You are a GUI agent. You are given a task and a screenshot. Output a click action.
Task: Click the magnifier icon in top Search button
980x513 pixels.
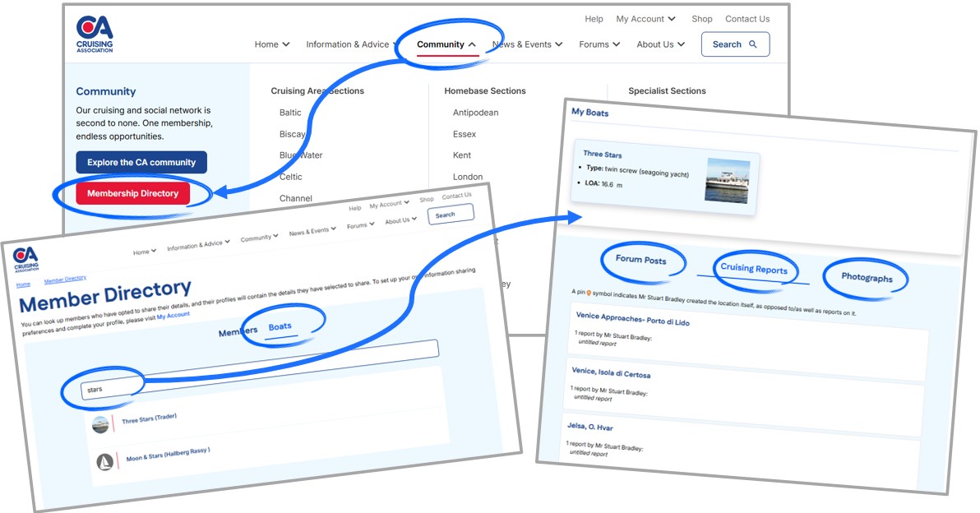click(753, 44)
